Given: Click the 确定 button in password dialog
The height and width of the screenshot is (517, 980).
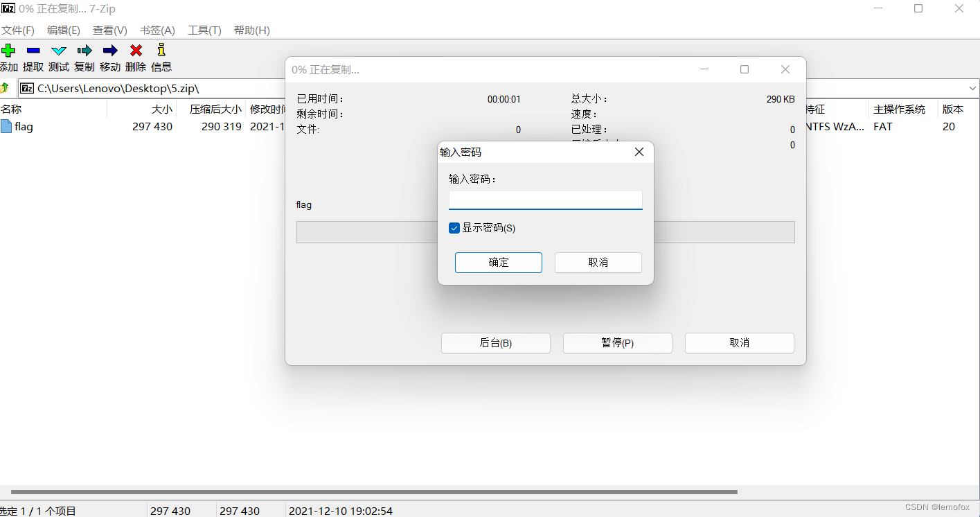Looking at the screenshot, I should tap(498, 263).
